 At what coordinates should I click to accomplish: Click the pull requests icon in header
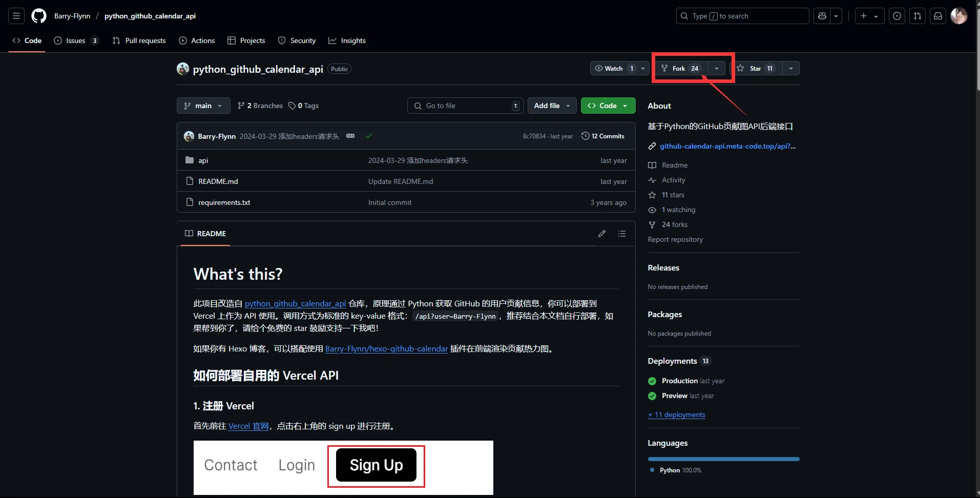pyautogui.click(x=918, y=16)
